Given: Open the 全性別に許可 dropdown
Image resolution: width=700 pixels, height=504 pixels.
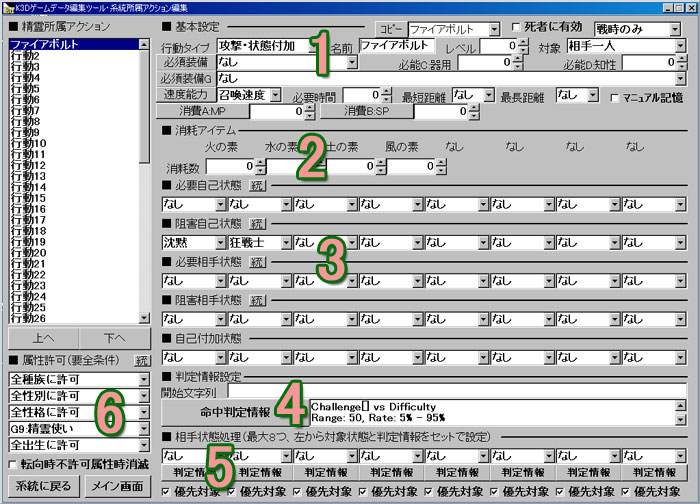Looking at the screenshot, I should point(144,396).
